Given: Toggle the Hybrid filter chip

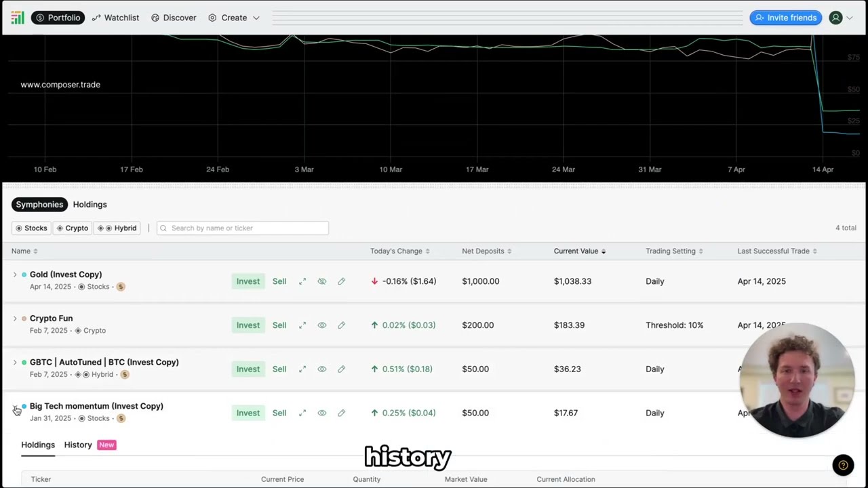Looking at the screenshot, I should click(117, 228).
